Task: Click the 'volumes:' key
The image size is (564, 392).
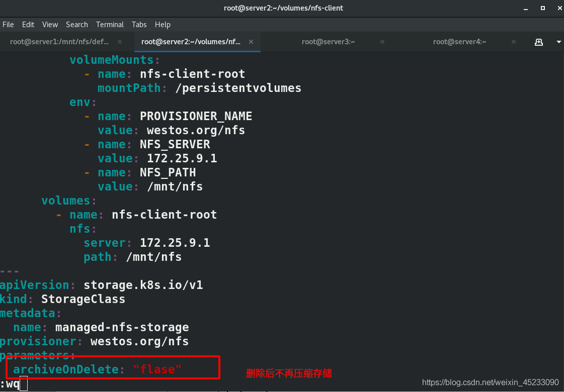Action: pyautogui.click(x=69, y=201)
